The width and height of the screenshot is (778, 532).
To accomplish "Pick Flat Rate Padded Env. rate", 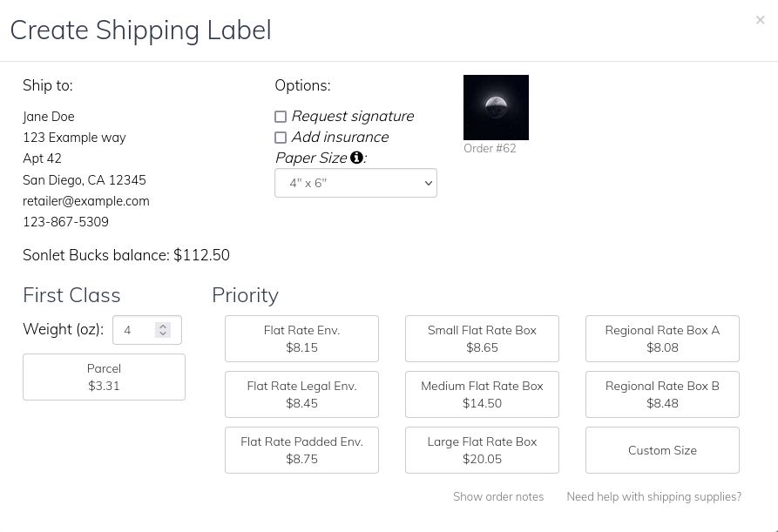I will pos(301,450).
